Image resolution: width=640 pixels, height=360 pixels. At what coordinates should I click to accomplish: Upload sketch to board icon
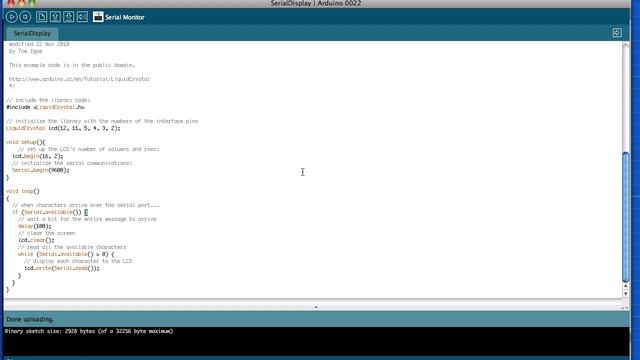pyautogui.click(x=82, y=17)
